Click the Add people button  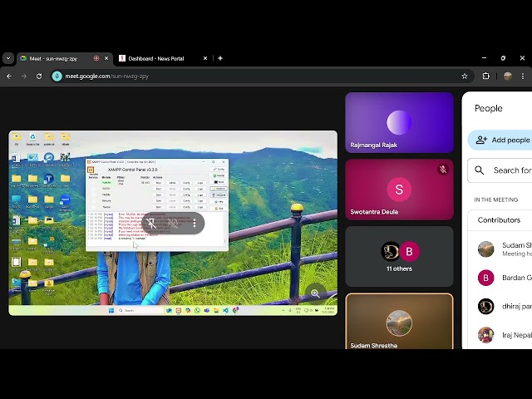pyautogui.click(x=500, y=140)
